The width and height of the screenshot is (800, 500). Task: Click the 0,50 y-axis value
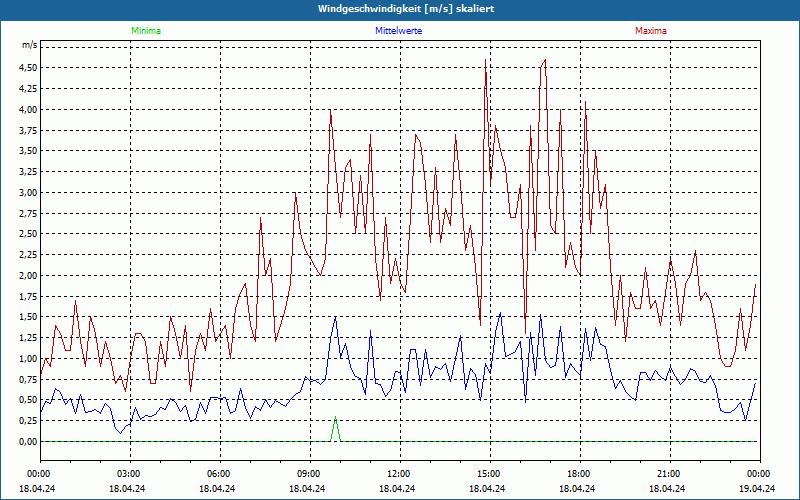click(x=28, y=401)
